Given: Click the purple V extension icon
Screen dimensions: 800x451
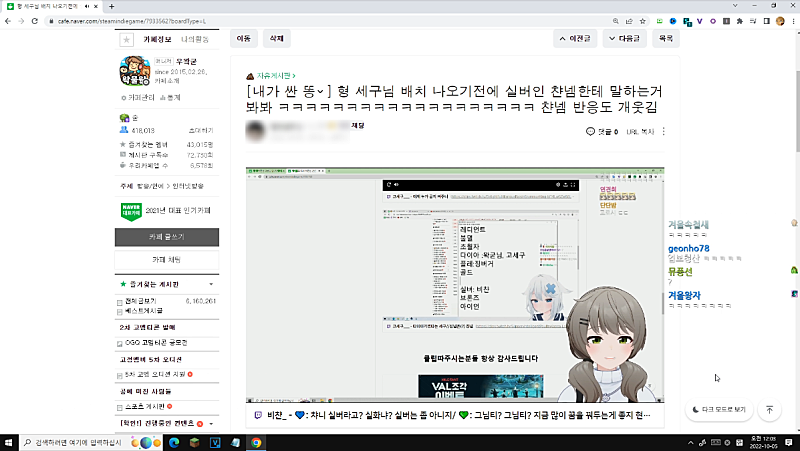Looking at the screenshot, I should [699, 21].
